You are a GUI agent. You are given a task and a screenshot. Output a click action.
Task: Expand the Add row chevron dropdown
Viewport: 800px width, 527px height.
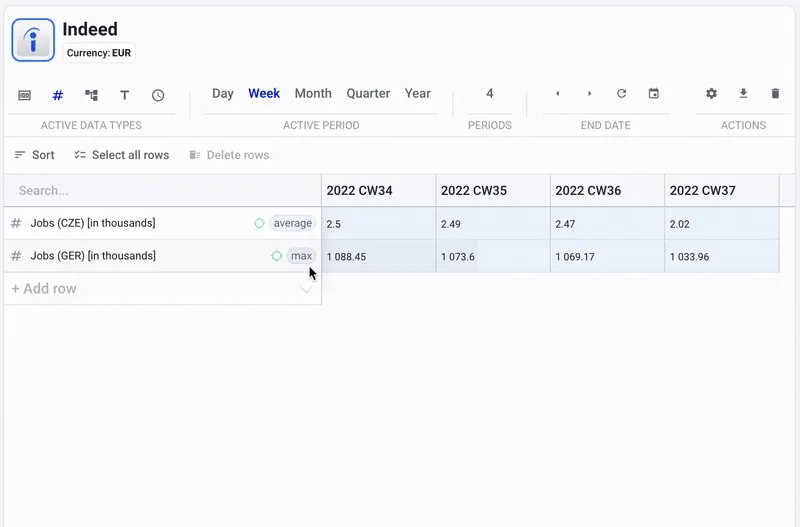pyautogui.click(x=306, y=289)
